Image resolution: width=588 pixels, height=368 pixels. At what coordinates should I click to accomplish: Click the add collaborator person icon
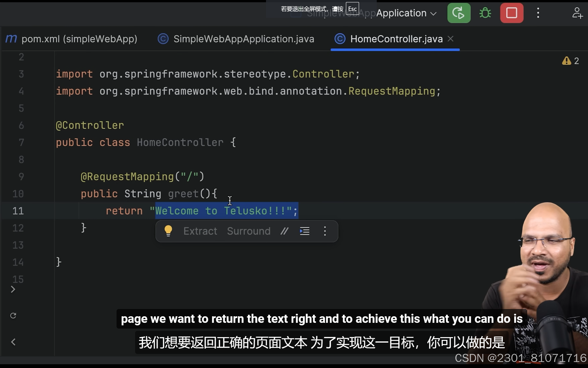point(577,13)
